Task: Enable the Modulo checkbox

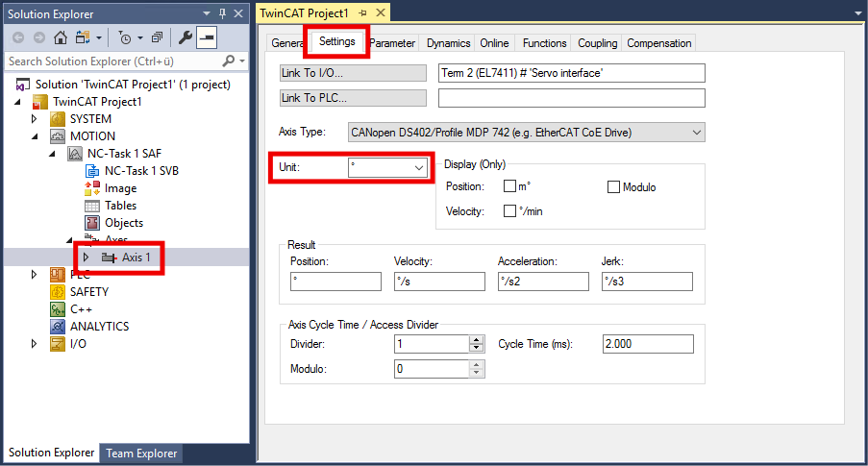Action: pyautogui.click(x=613, y=187)
